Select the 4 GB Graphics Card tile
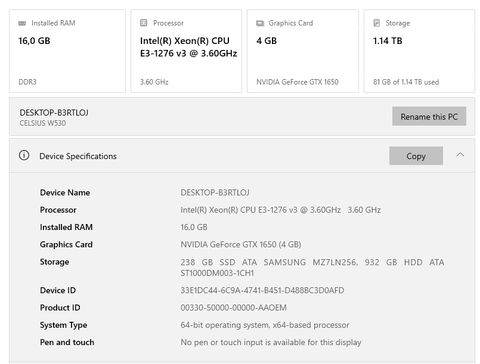The image size is (480, 364). [x=303, y=51]
